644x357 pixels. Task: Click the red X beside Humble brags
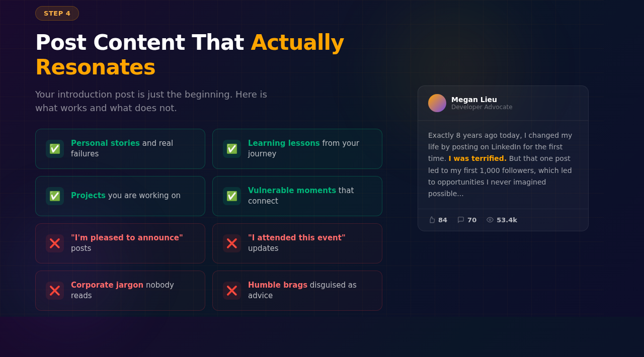tap(232, 291)
